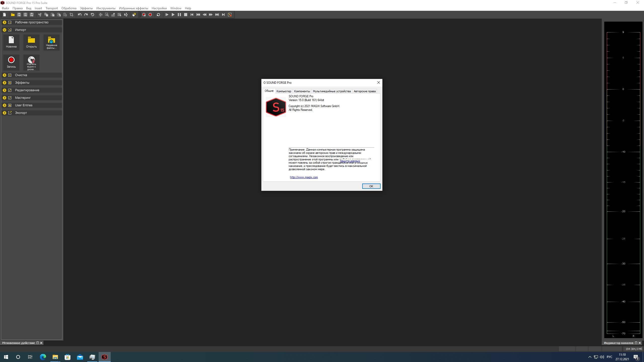
Task: Click the Undo toolbar icon
Action: [x=80, y=15]
